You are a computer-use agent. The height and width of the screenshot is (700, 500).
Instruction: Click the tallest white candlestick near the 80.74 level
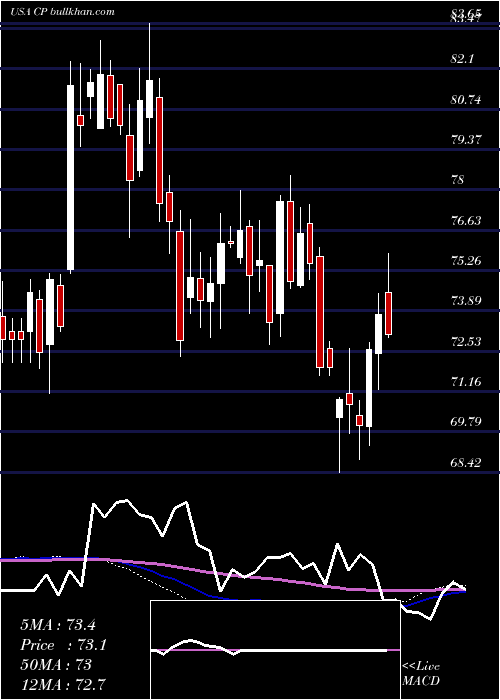pos(71,177)
